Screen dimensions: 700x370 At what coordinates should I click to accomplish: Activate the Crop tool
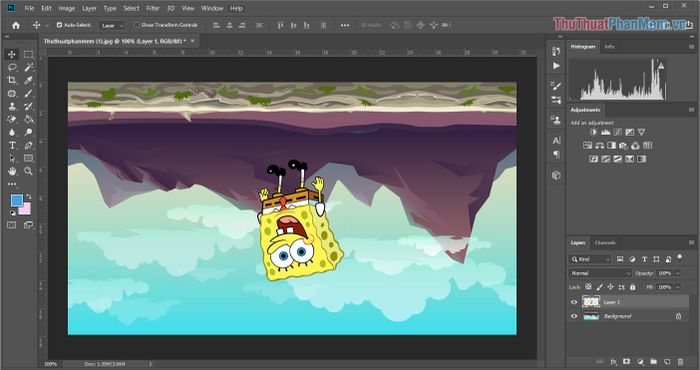tap(12, 80)
